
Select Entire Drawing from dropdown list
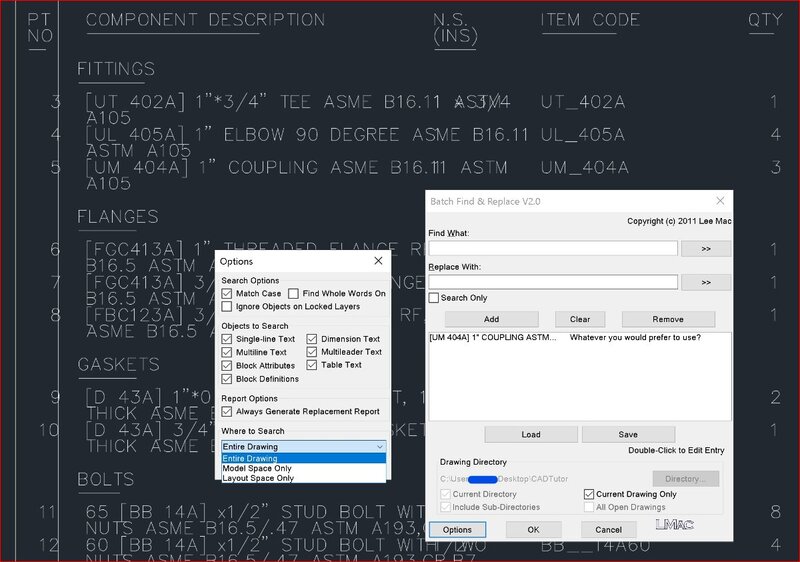[x=304, y=458]
